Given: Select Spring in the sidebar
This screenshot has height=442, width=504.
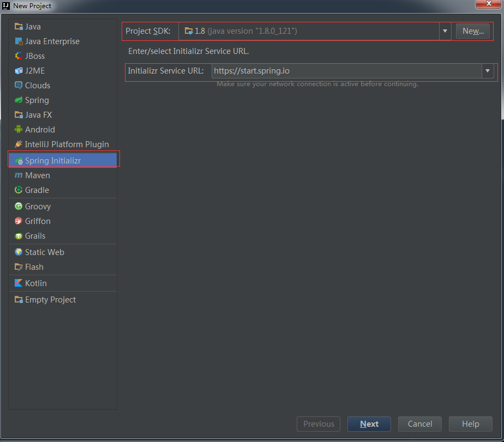Looking at the screenshot, I should click(x=63, y=100).
